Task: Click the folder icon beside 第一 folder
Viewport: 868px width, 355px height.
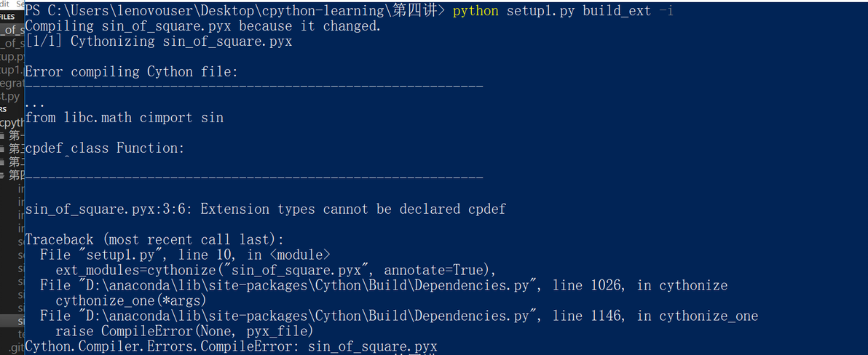Action: point(3,135)
